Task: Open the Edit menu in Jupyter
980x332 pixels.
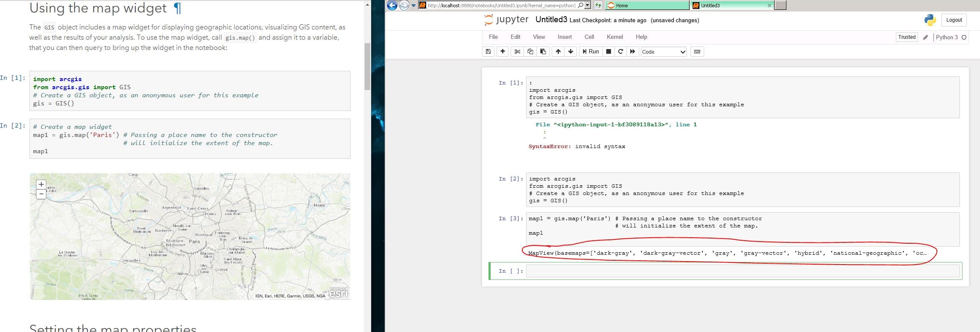Action: 515,37
